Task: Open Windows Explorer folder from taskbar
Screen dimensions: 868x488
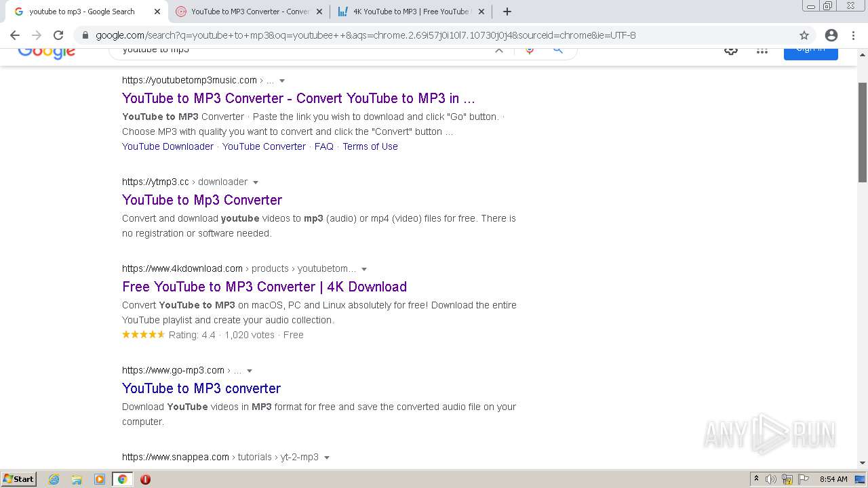Action: coord(77,479)
